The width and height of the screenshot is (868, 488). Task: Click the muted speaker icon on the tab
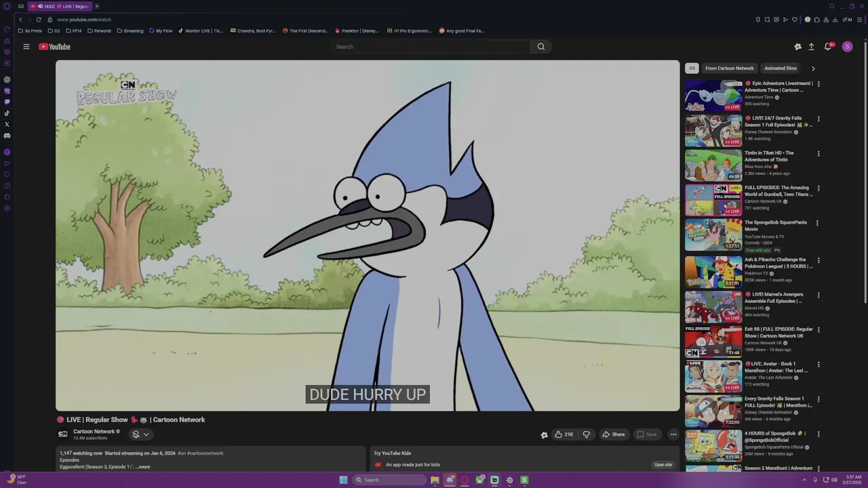pyautogui.click(x=40, y=6)
